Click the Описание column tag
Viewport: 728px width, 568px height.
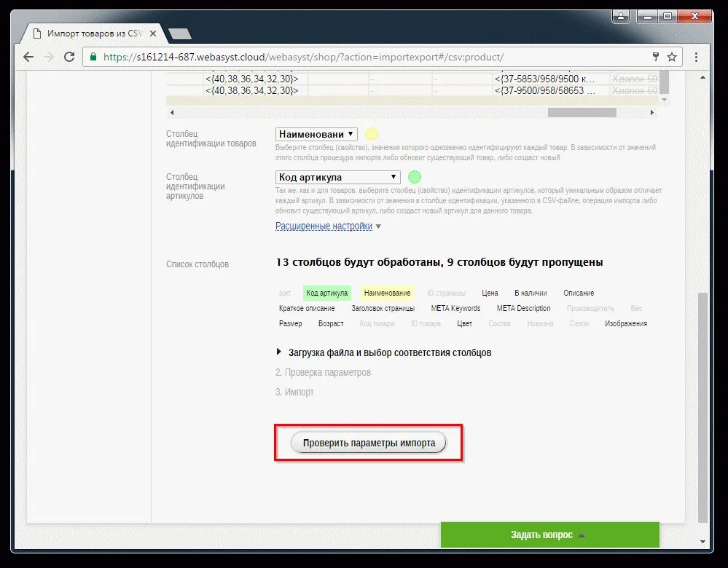coord(579,293)
